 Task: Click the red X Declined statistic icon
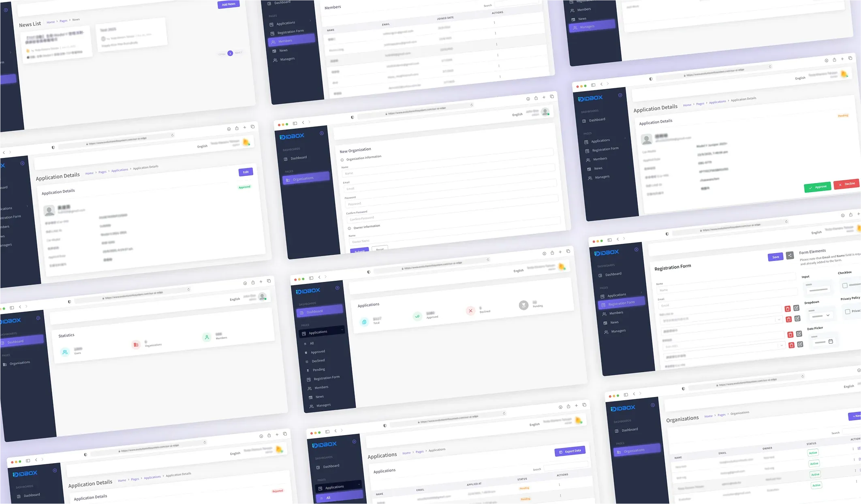click(x=470, y=311)
